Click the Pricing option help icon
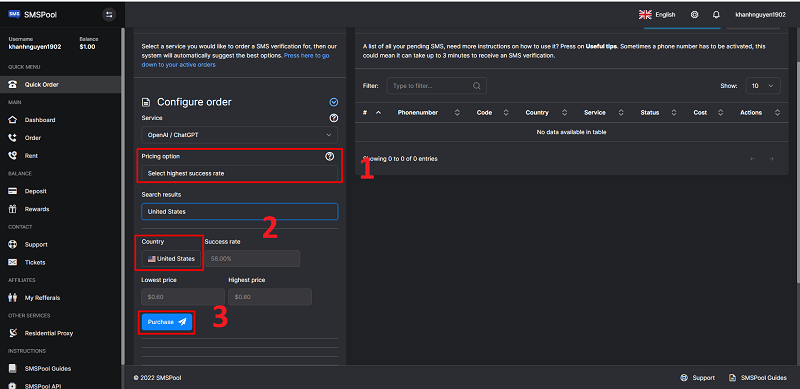This screenshot has height=389, width=800. coord(330,156)
